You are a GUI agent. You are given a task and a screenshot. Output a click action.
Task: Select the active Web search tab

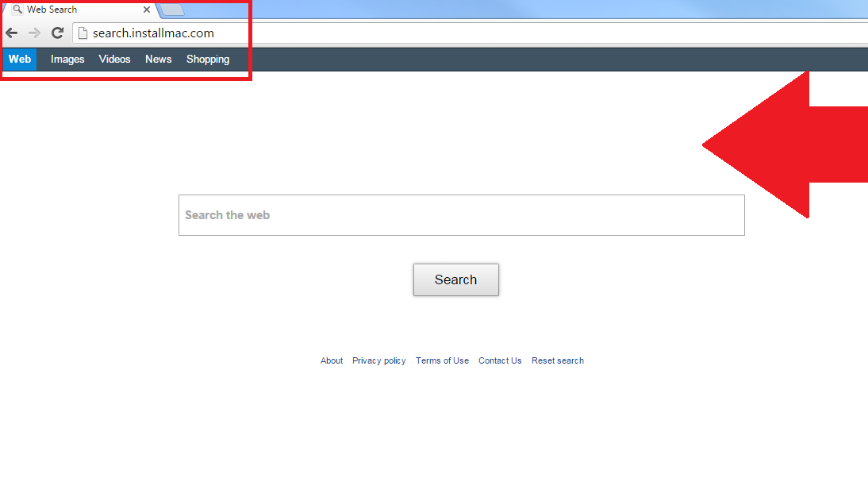(x=19, y=59)
